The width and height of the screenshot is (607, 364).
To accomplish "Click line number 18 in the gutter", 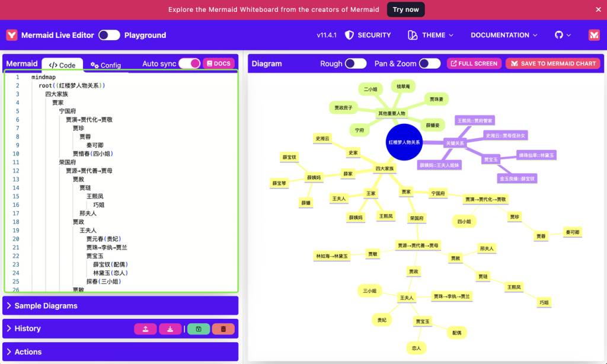I will [16, 222].
